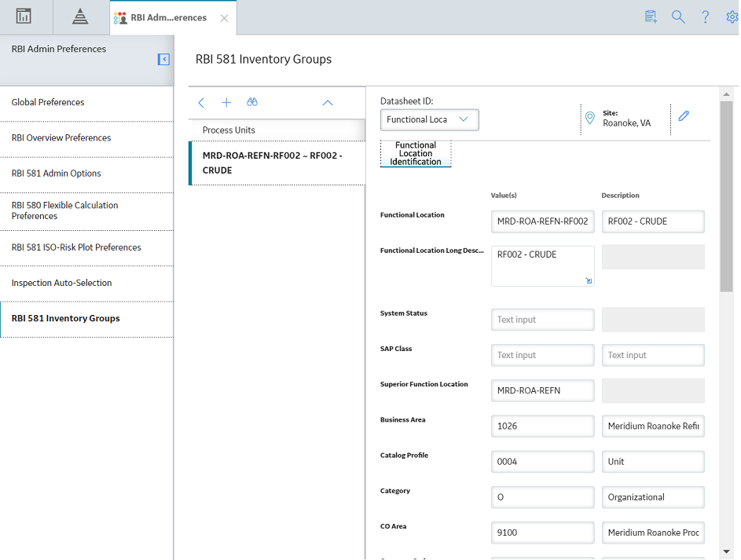The width and height of the screenshot is (741, 560).
Task: Click the Meridium Roanoke Refi description field
Action: tap(653, 426)
